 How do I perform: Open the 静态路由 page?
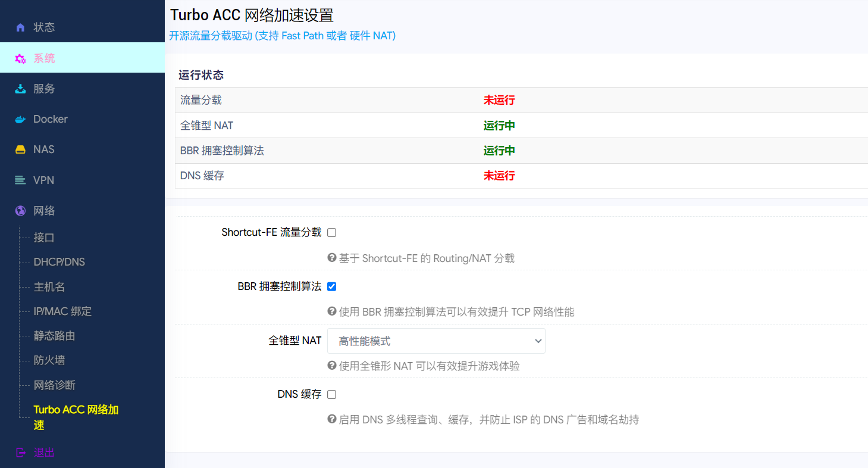click(x=54, y=336)
